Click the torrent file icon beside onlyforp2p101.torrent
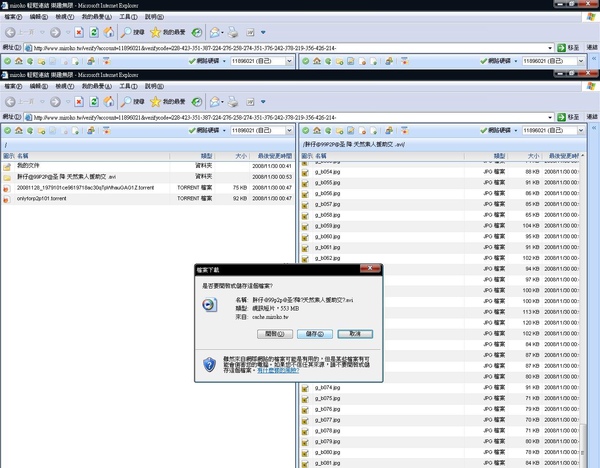This screenshot has width=600, height=468. coord(7,199)
